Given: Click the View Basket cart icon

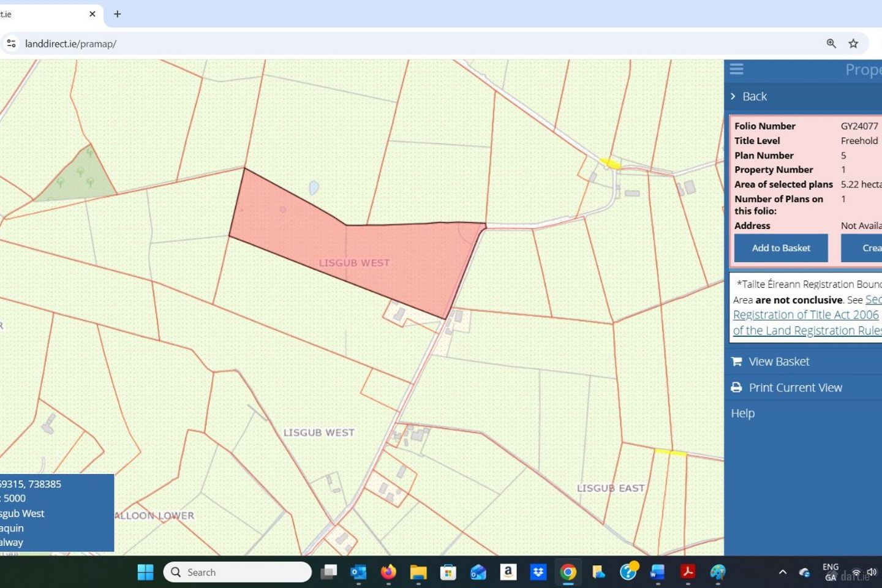Looking at the screenshot, I should (x=736, y=361).
